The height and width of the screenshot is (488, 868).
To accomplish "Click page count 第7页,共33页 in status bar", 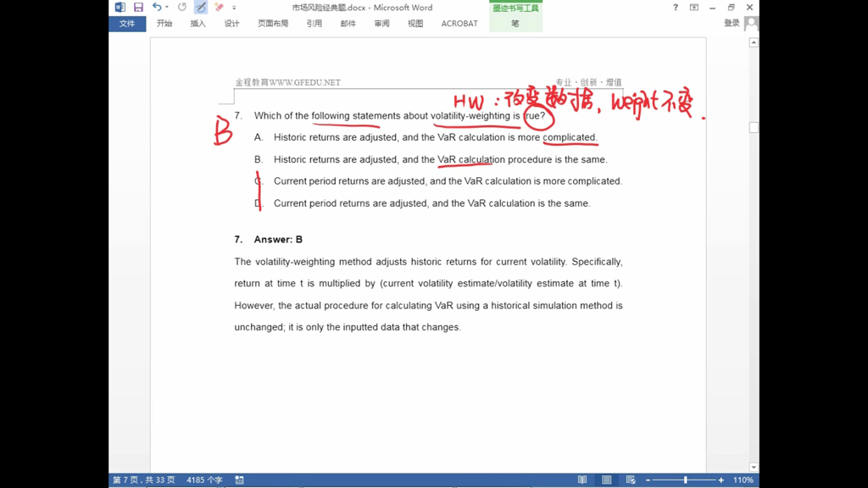I will coord(144,480).
